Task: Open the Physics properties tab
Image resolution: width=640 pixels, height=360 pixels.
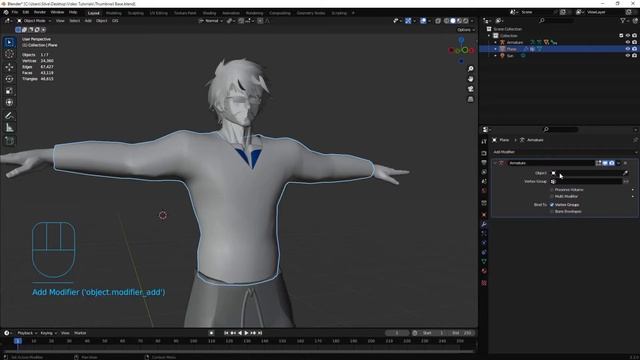Action: click(484, 243)
